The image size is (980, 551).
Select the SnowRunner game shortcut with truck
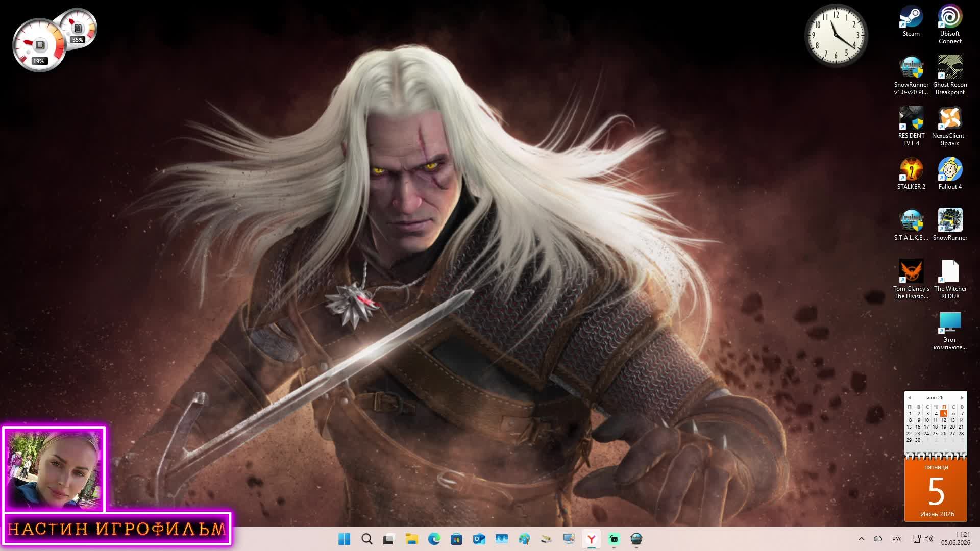point(950,225)
